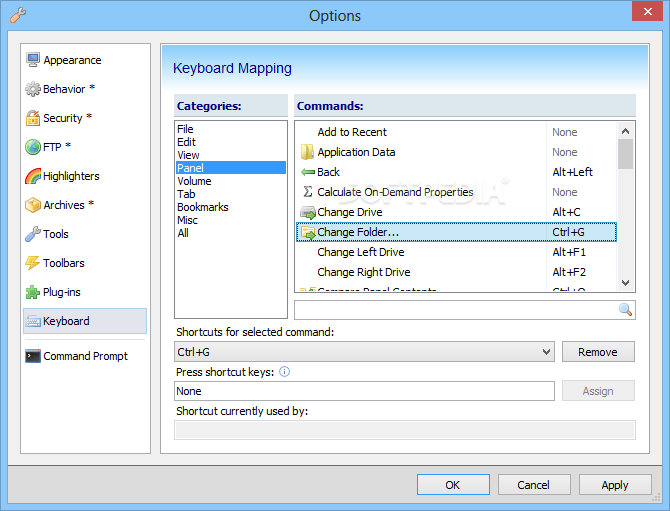Click the Remove button
This screenshot has height=511, width=670.
click(x=598, y=352)
